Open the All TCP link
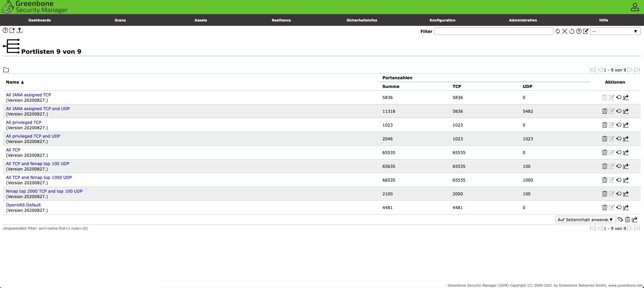This screenshot has width=644, height=288. 13,150
